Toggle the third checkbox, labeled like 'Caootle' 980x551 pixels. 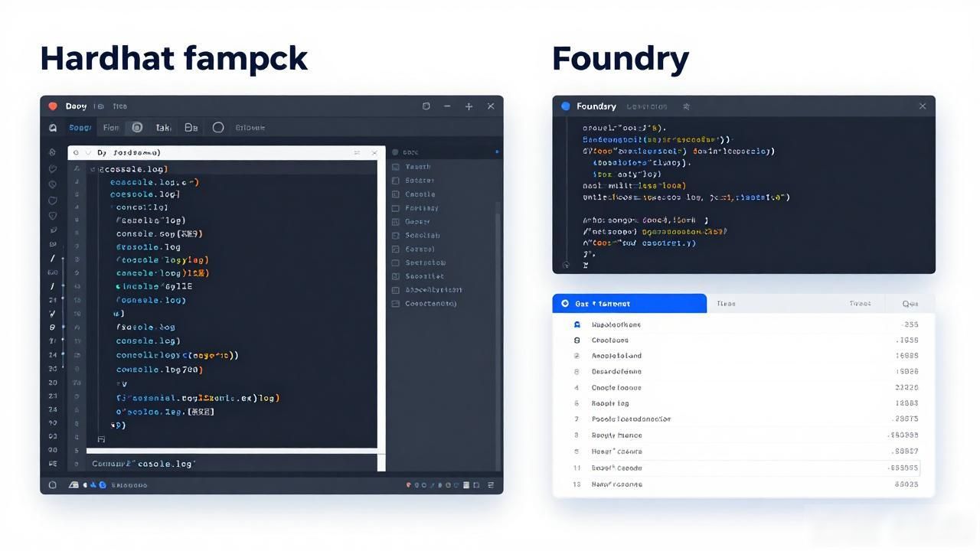[x=396, y=194]
